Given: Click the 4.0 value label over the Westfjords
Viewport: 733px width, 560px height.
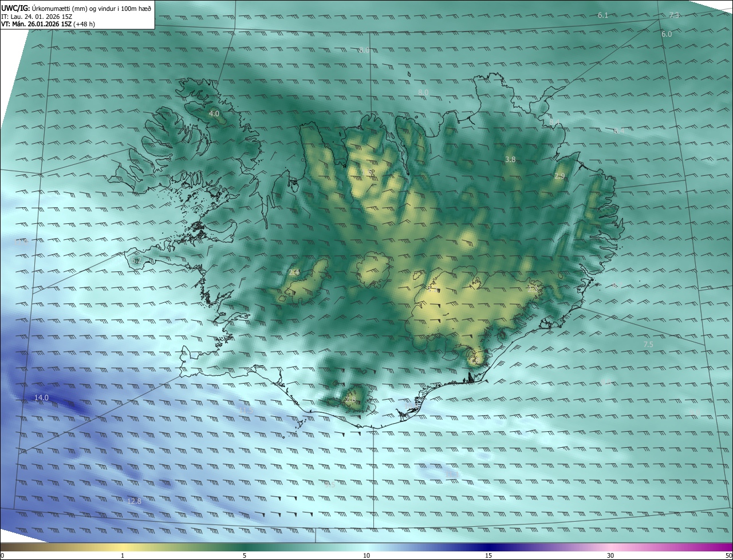Looking at the screenshot, I should pyautogui.click(x=214, y=114).
